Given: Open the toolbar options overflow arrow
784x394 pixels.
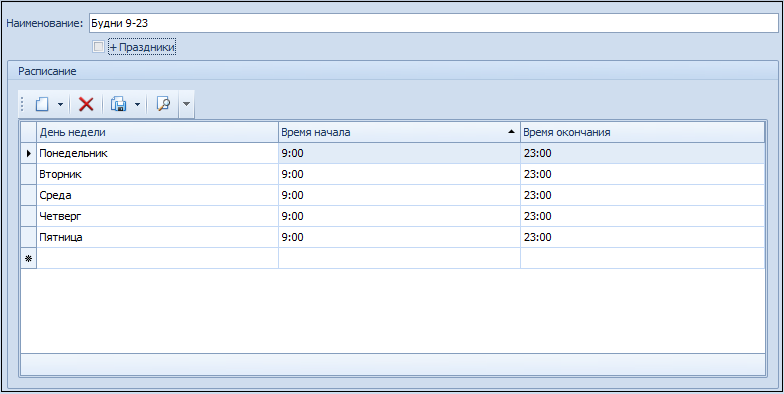Looking at the screenshot, I should [x=186, y=104].
